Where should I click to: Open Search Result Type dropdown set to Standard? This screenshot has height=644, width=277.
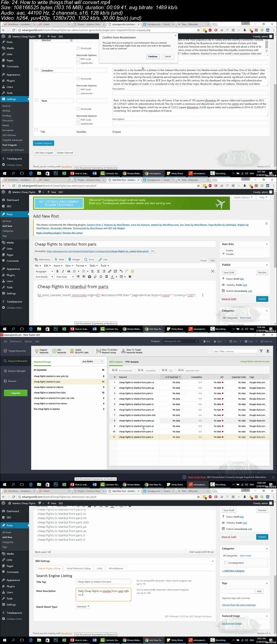coord(83,607)
